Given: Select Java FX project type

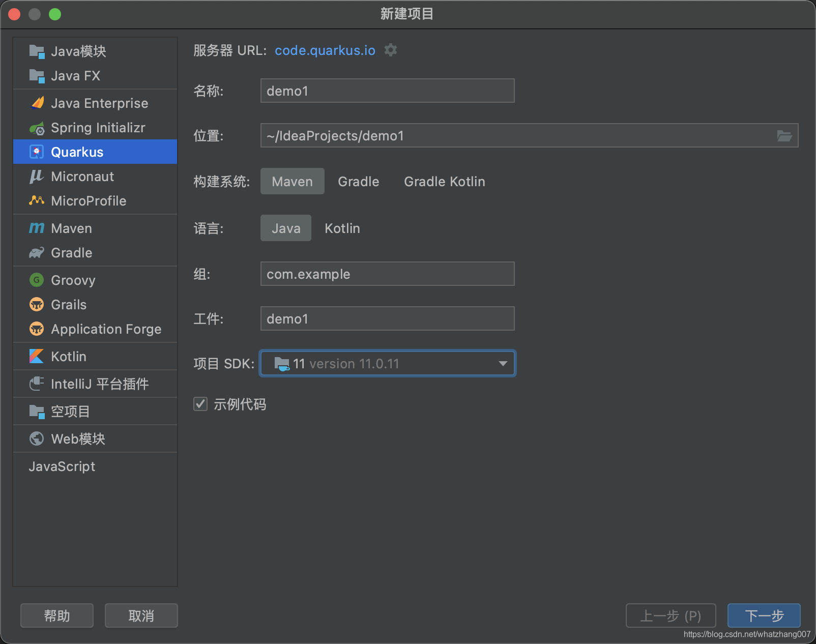Looking at the screenshot, I should (95, 76).
